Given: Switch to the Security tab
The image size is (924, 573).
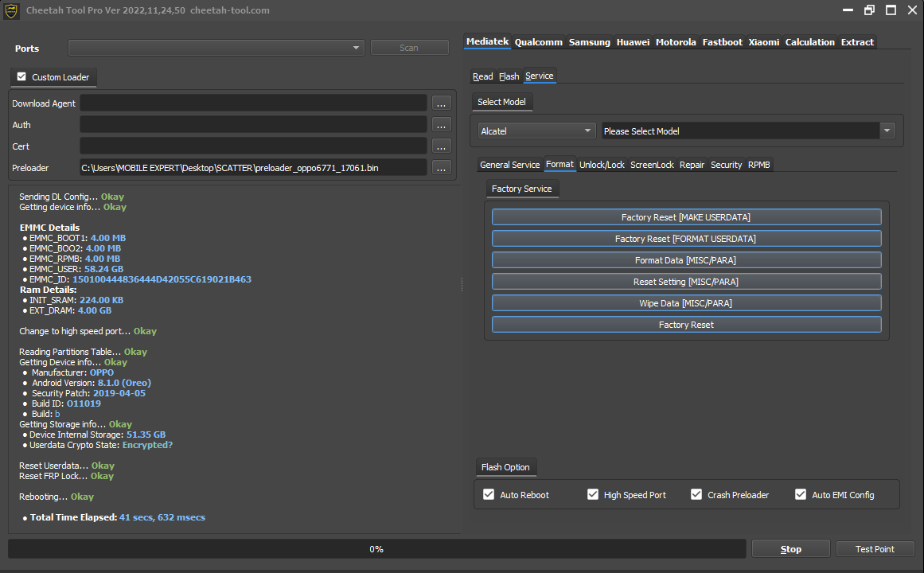Looking at the screenshot, I should coord(726,165).
